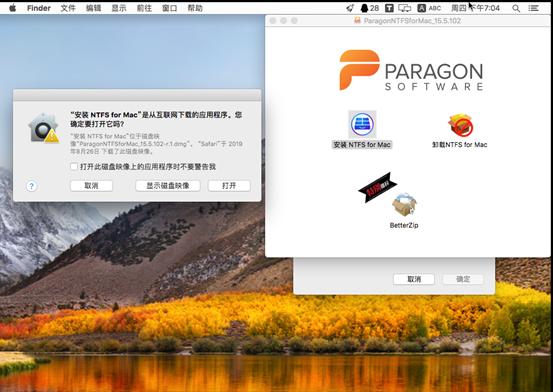Image resolution: width=553 pixels, height=392 pixels.
Task: Click the 打开 button
Action: point(229,186)
